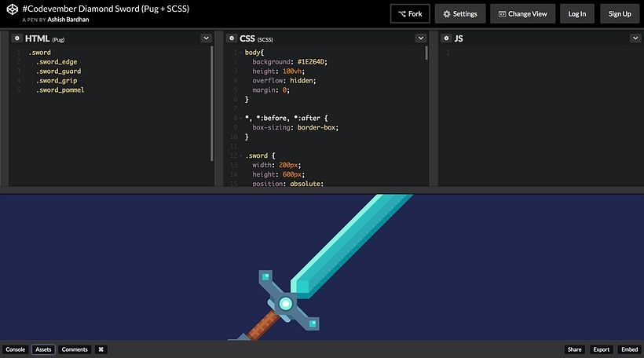Open the Console panel
644x358 pixels.
coord(15,349)
